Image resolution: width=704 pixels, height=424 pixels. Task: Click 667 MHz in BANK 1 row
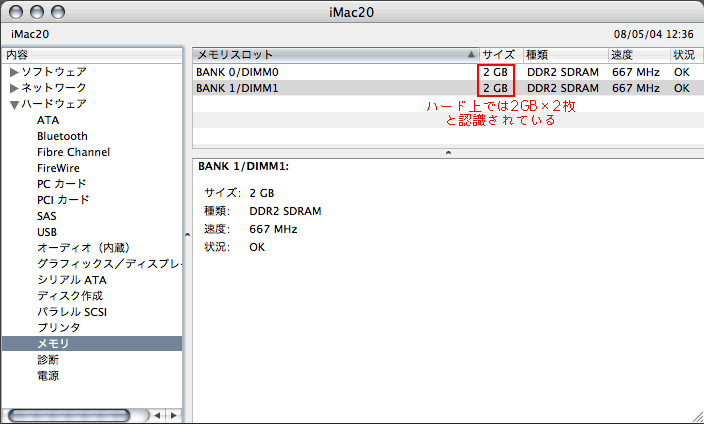pos(636,88)
